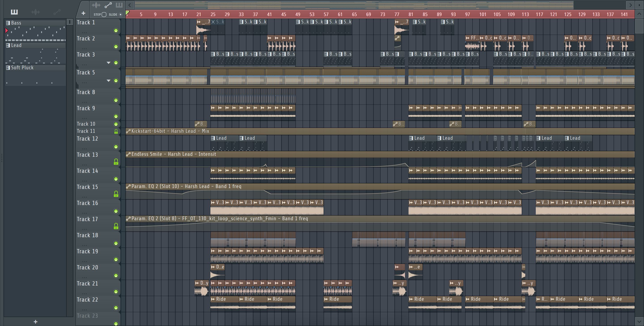Select the Kickstart-64bit Harsh Lead Mix automation clip
Viewport: 644px width, 326px height.
tap(380, 131)
